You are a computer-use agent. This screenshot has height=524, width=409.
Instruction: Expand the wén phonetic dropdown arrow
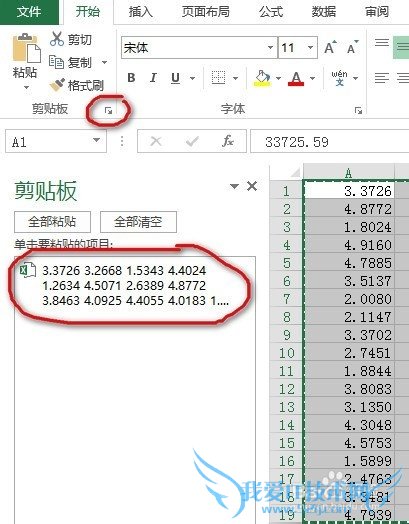(356, 79)
